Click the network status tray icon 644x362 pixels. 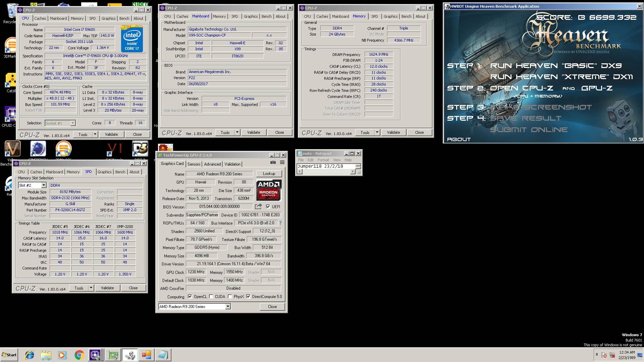(x=612, y=355)
